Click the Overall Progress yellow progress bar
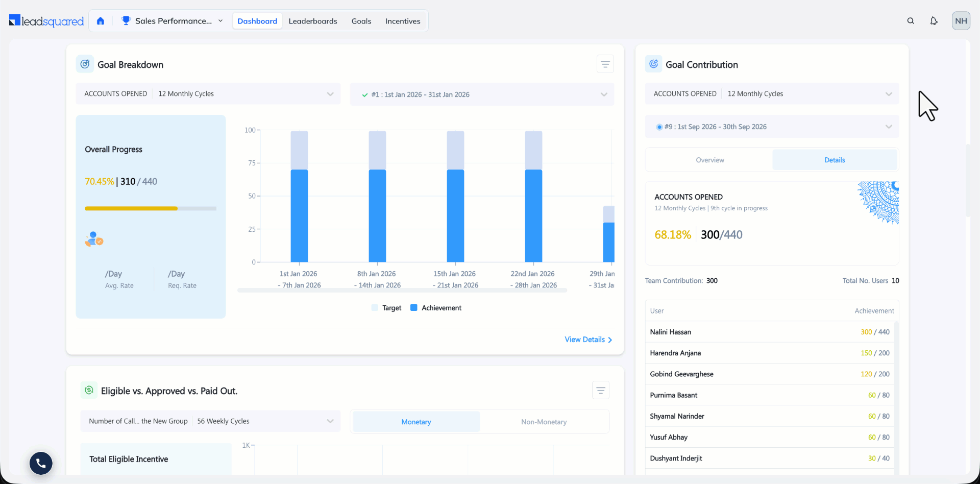This screenshot has height=484, width=980. pos(131,208)
